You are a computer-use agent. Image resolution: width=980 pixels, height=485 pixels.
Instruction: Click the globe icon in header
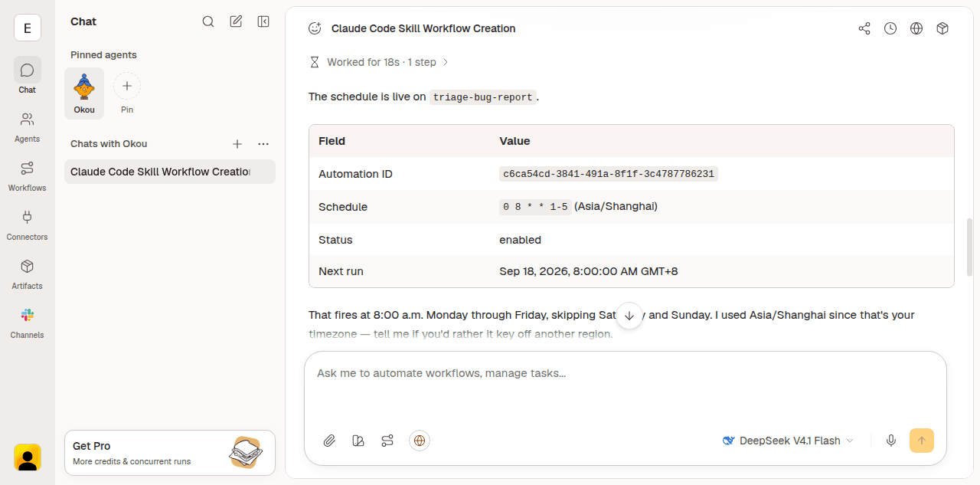click(916, 28)
